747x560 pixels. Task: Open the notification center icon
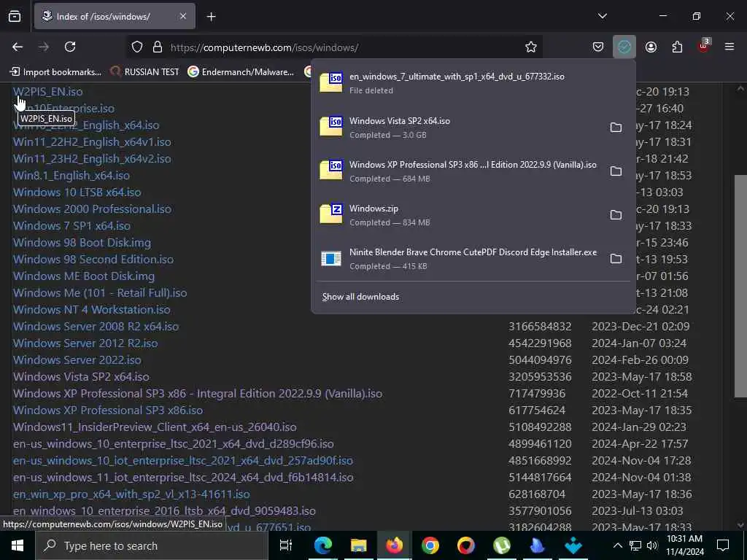click(x=723, y=545)
